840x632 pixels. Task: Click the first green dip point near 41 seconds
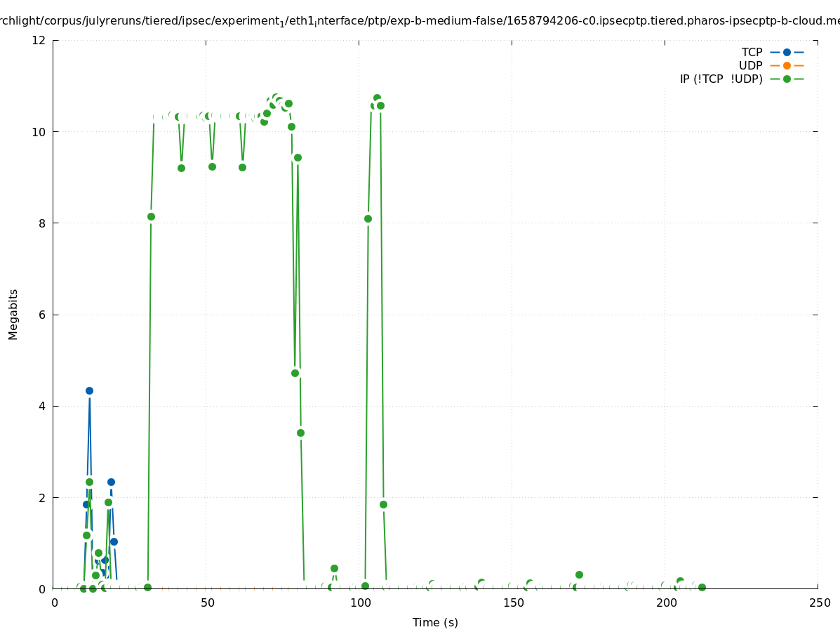coord(181,168)
